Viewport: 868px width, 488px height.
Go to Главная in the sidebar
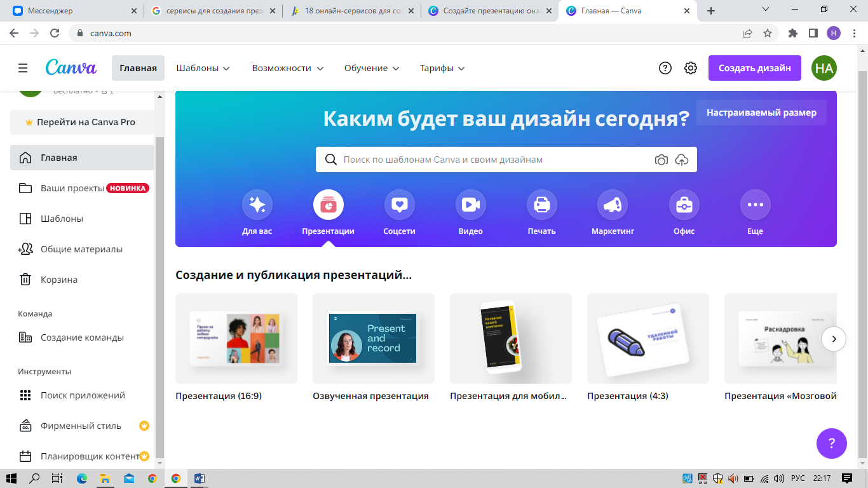[x=82, y=158]
